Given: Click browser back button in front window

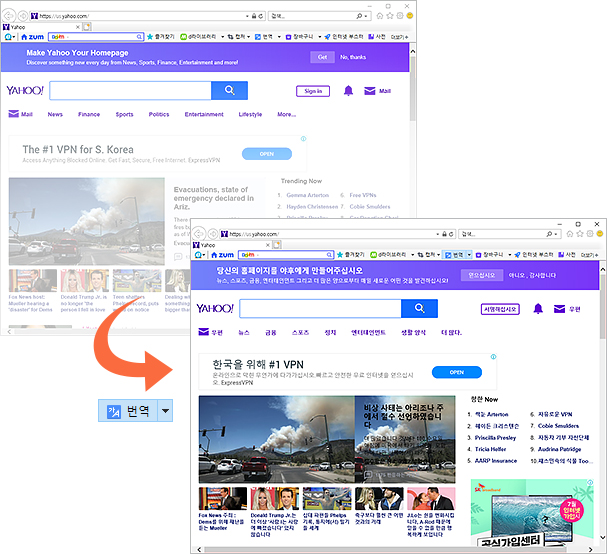Looking at the screenshot, I should [199, 234].
